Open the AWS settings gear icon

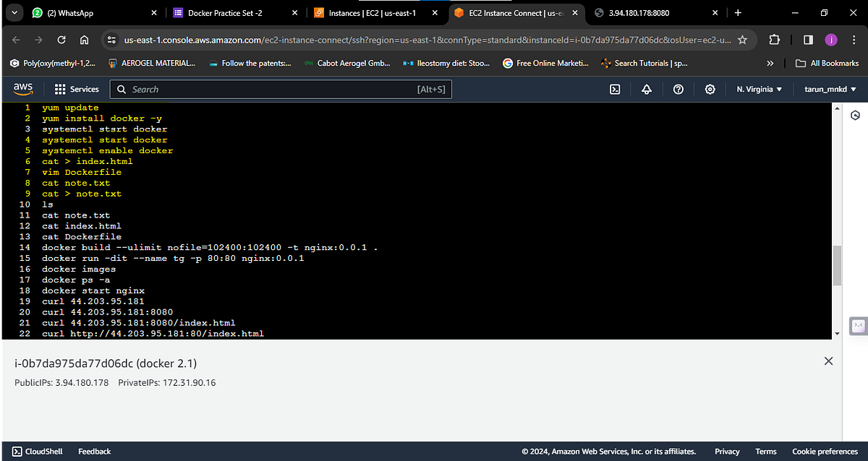[x=710, y=89]
